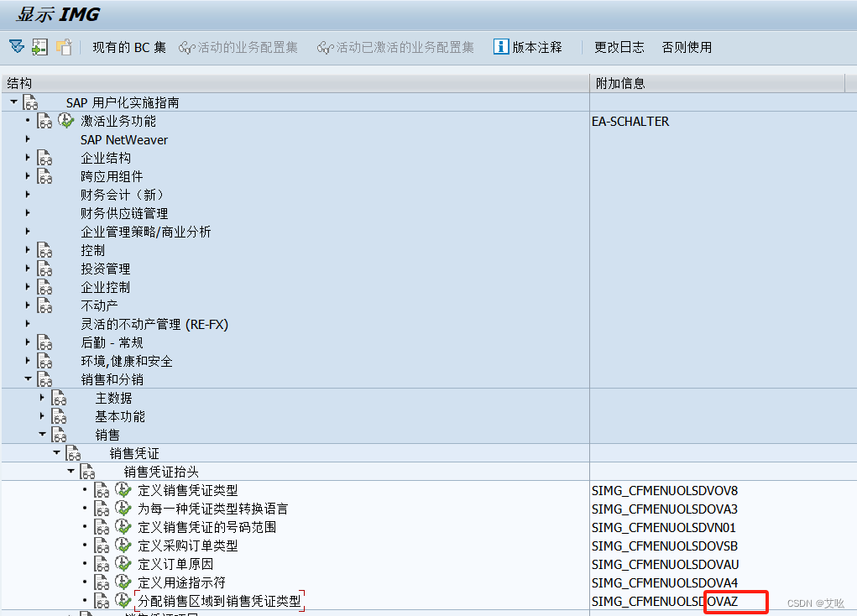Execute activity icon for 为每一种凭证类型转换语言

[123, 509]
